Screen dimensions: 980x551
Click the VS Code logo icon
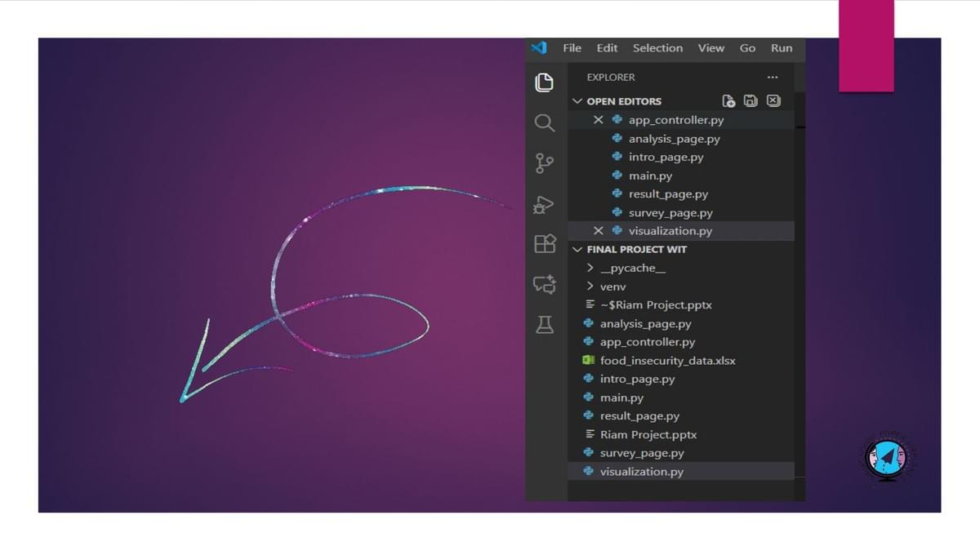539,48
